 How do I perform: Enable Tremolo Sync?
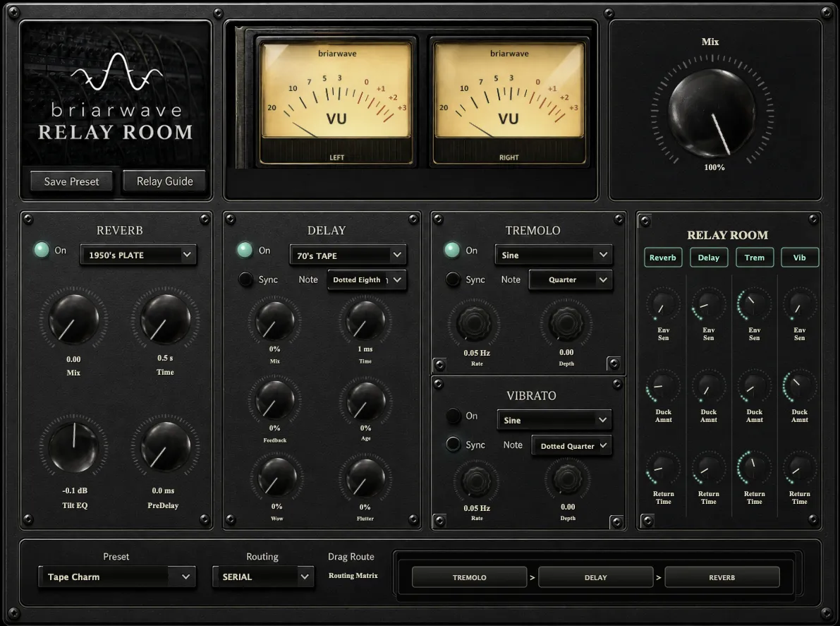pyautogui.click(x=454, y=279)
